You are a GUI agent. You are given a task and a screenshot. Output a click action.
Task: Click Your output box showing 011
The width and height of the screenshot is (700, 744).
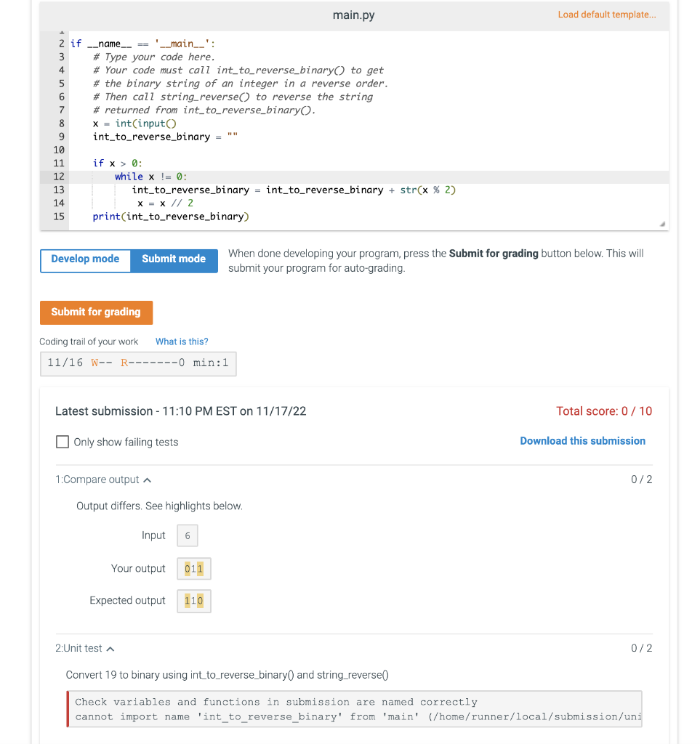pos(193,569)
